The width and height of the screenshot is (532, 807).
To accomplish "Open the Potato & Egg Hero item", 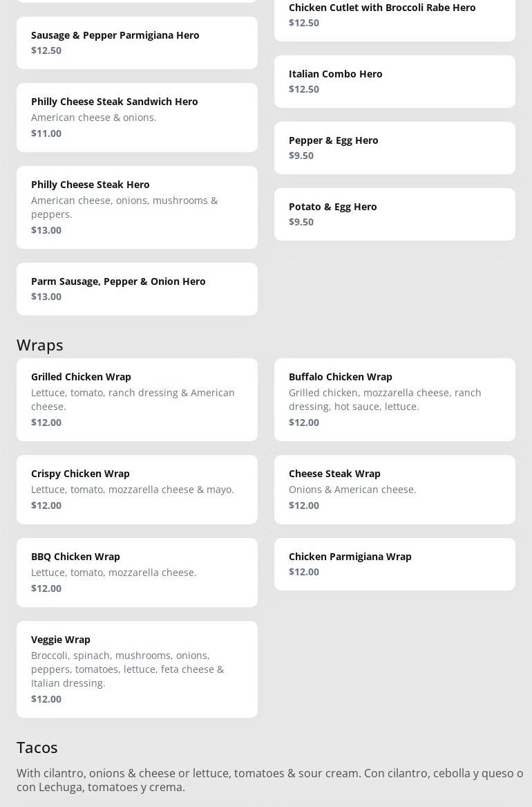I will [395, 214].
